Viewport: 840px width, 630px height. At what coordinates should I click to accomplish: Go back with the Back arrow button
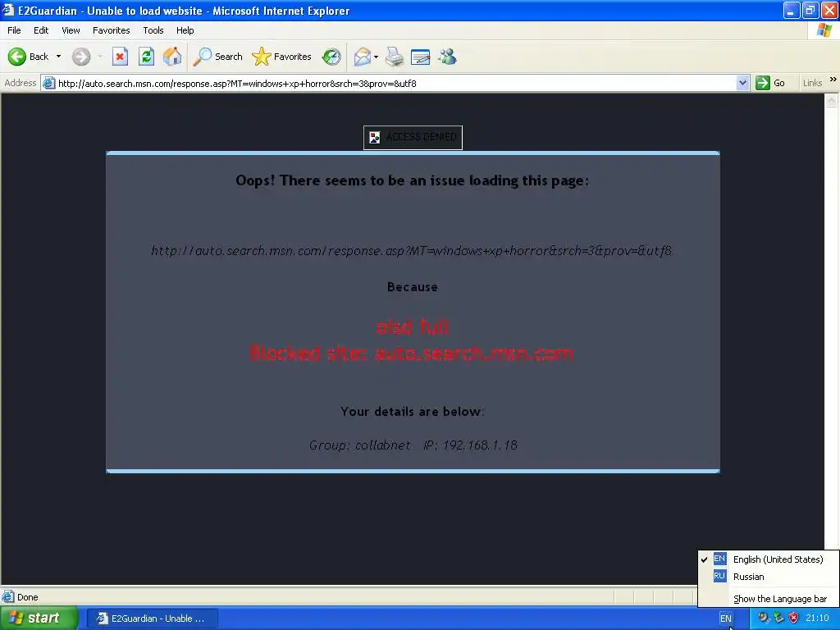[28, 57]
